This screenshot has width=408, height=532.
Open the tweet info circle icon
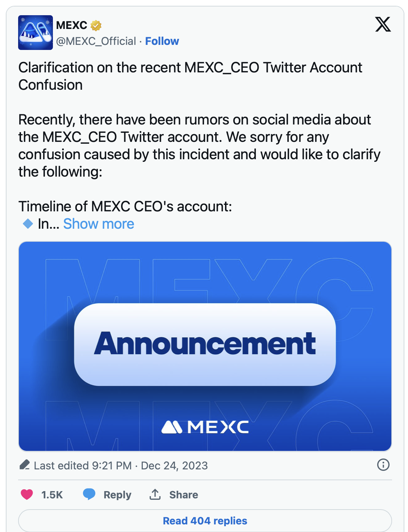[383, 465]
